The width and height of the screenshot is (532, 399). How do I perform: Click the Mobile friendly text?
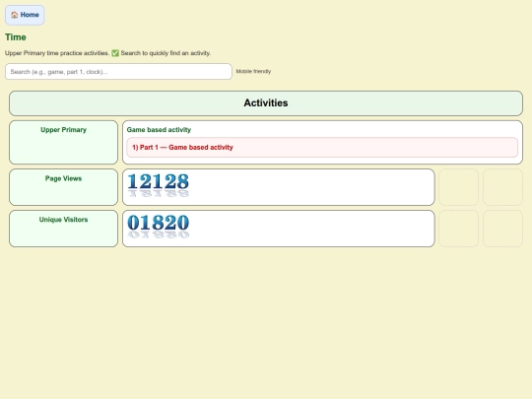[253, 71]
